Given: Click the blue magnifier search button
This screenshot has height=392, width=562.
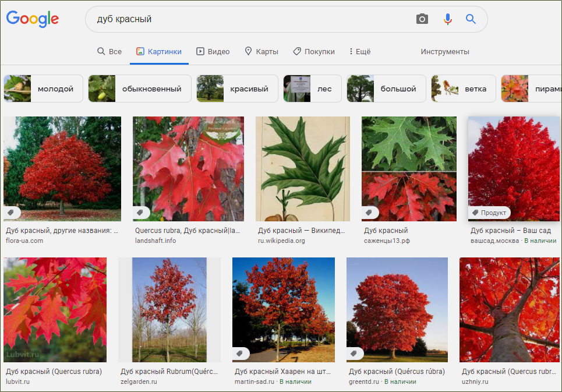Looking at the screenshot, I should (x=471, y=19).
